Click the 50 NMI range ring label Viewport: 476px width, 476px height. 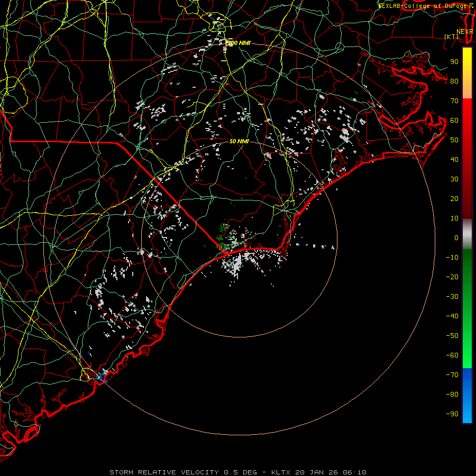click(x=239, y=141)
